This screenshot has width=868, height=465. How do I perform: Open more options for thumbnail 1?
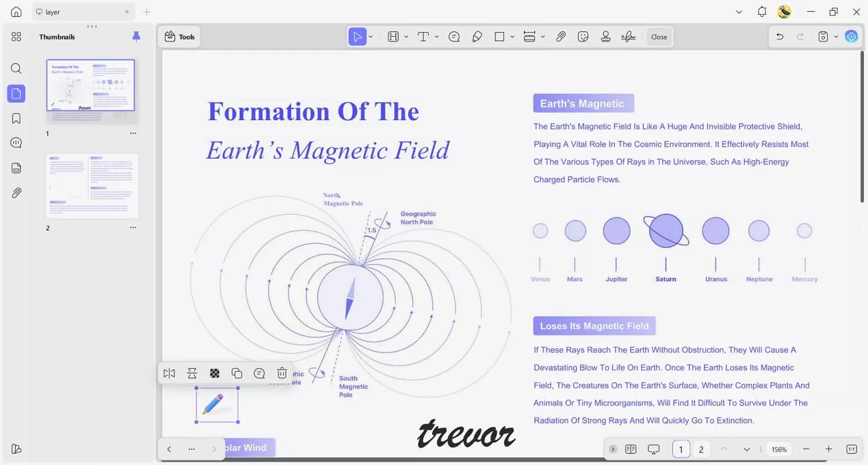pyautogui.click(x=133, y=133)
